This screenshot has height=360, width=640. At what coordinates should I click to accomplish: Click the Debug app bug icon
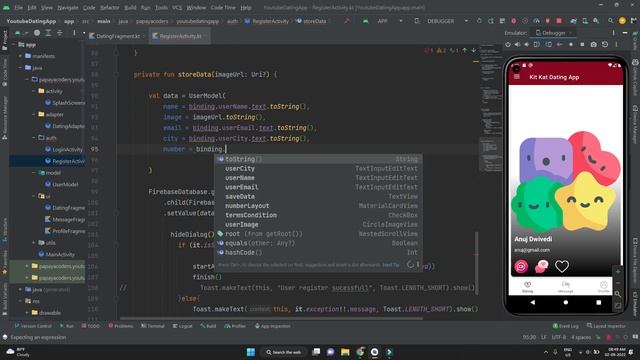pos(513,21)
